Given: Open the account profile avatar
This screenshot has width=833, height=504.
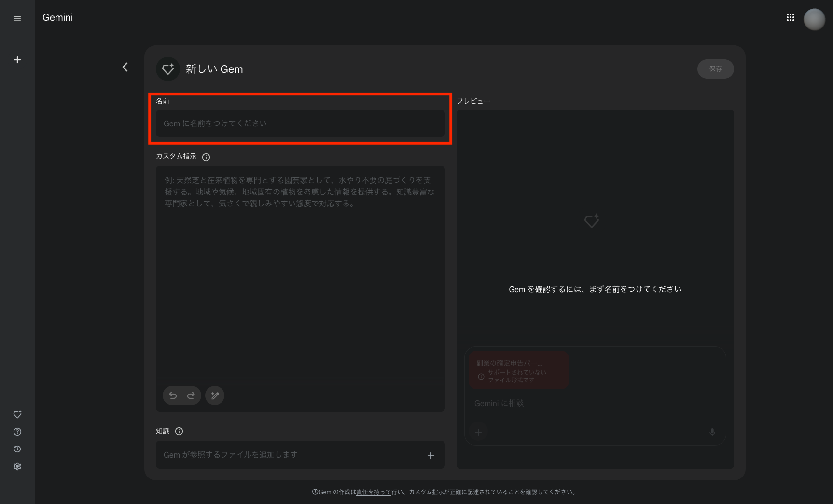Looking at the screenshot, I should pyautogui.click(x=814, y=19).
